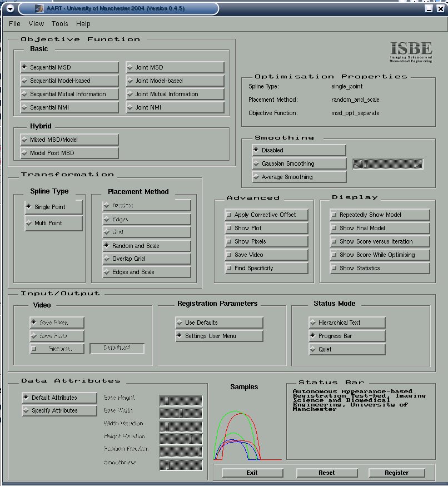448x486 pixels.
Task: Click the single_point spline type value
Action: click(x=347, y=86)
